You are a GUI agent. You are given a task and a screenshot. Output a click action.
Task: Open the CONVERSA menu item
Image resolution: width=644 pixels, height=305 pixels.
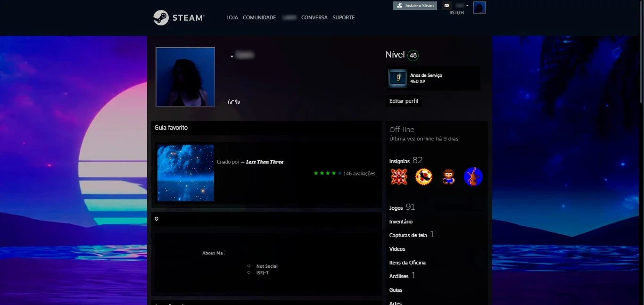(x=314, y=17)
